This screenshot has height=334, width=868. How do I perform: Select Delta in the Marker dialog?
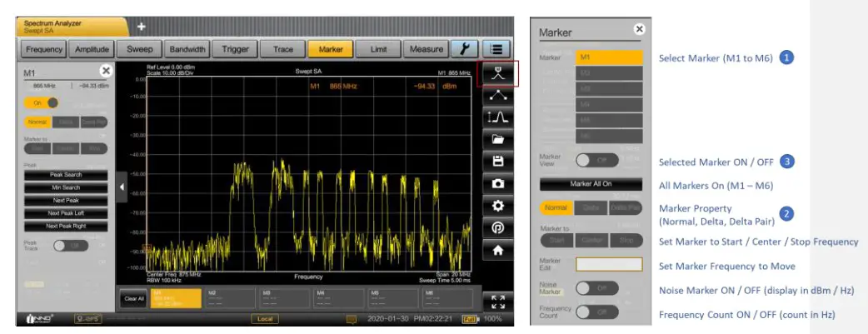[591, 207]
